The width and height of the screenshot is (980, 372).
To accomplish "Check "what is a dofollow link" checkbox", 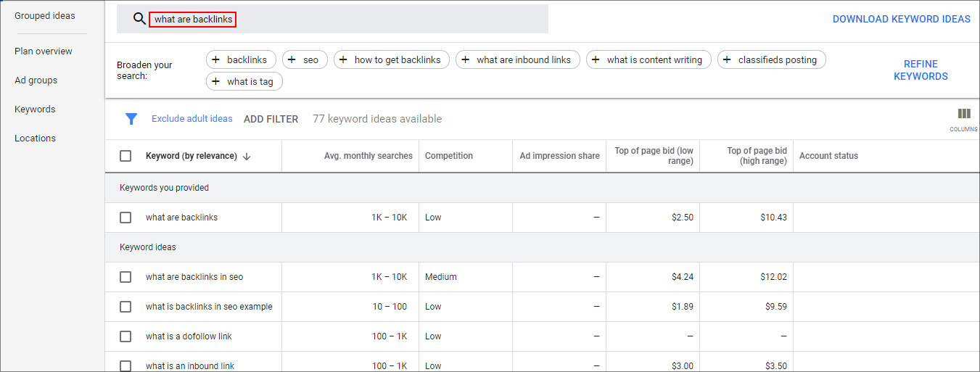I will click(125, 336).
